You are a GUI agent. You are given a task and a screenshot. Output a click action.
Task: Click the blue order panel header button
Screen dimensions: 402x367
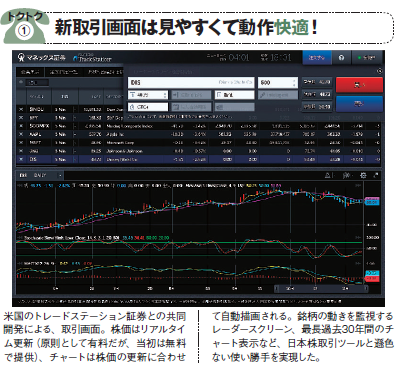click(x=317, y=58)
